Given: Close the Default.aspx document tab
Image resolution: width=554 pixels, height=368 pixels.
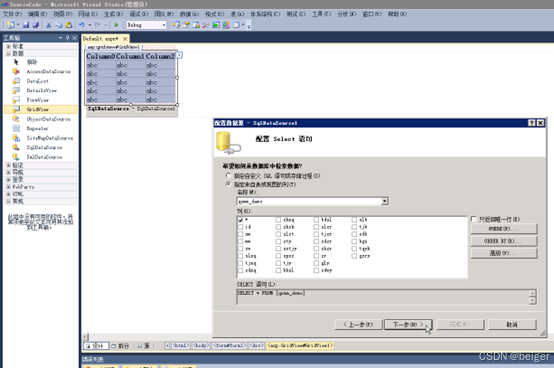Looking at the screenshot, I should click(x=125, y=39).
